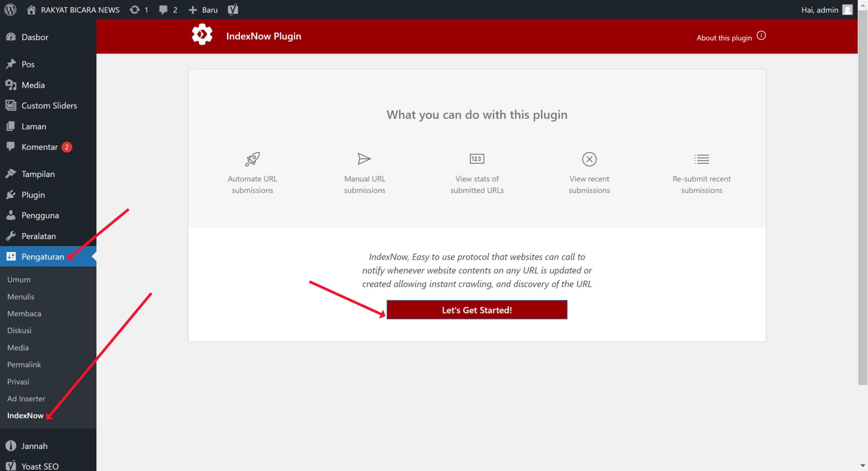Screen dimensions: 868x471
Task: Open About this plugin link
Action: [x=724, y=38]
